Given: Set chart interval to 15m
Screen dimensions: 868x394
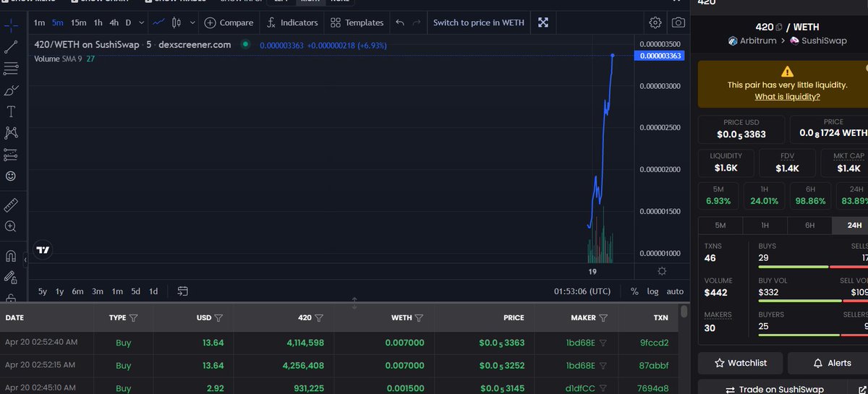Looking at the screenshot, I should (78, 22).
